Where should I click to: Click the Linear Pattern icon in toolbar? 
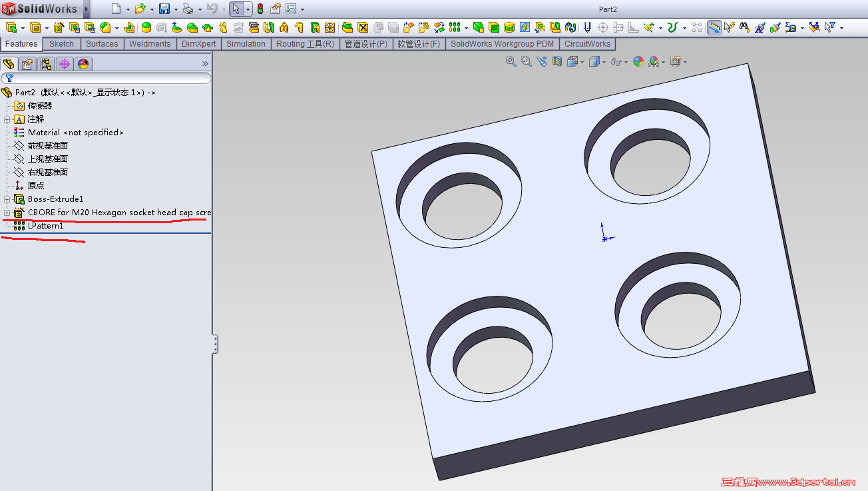tap(455, 27)
